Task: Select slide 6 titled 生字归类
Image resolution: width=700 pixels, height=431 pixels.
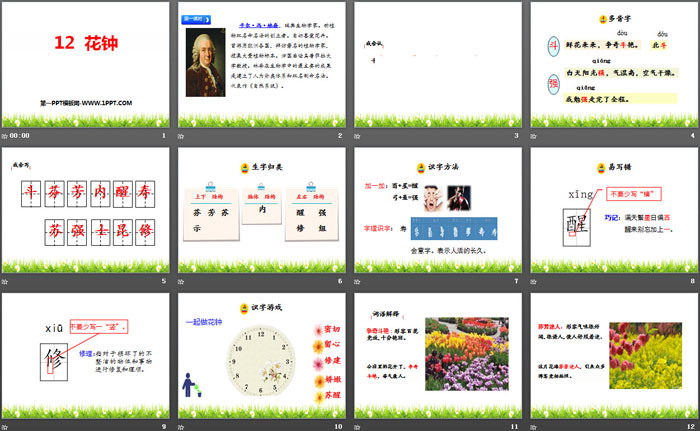Action: pos(262,210)
